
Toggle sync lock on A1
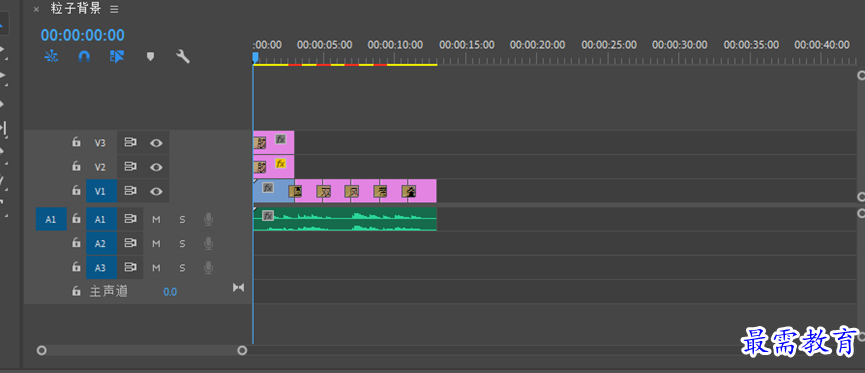coord(130,219)
